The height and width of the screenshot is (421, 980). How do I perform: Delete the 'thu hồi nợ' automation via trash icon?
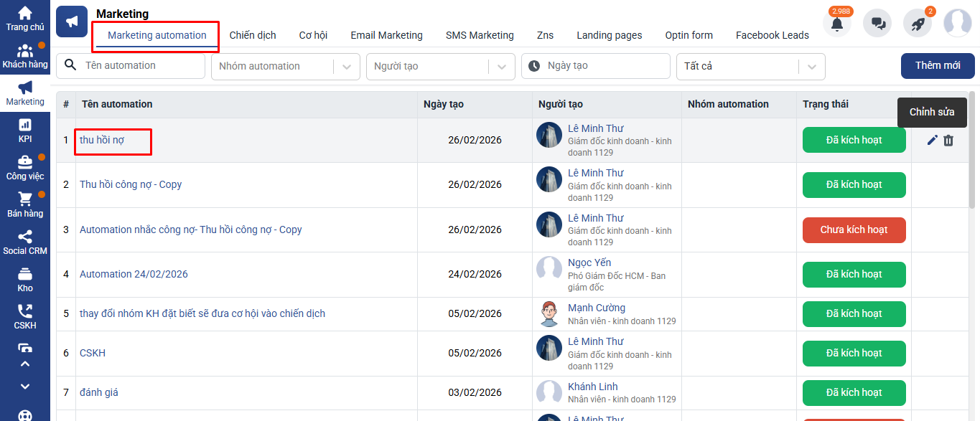point(948,141)
